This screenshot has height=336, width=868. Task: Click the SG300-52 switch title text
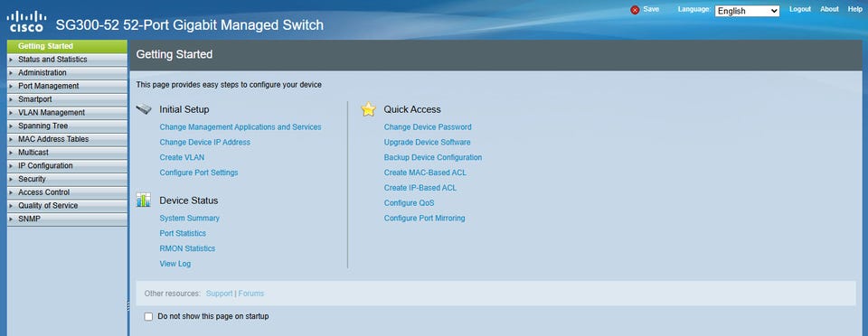tap(189, 25)
